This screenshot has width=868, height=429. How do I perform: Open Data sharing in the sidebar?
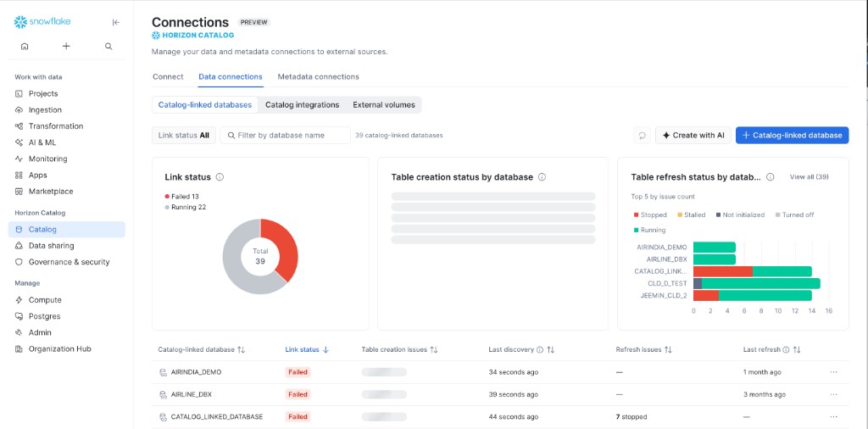pyautogui.click(x=66, y=246)
